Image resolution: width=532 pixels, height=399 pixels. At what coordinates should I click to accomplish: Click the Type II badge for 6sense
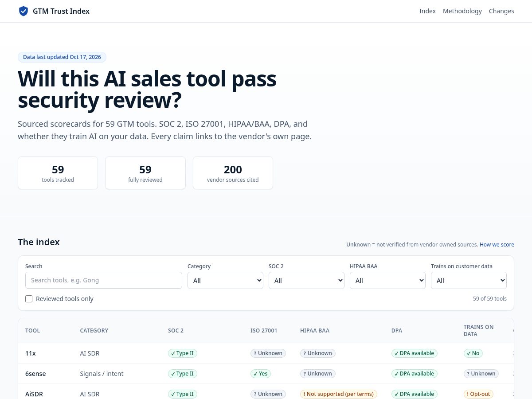(183, 374)
